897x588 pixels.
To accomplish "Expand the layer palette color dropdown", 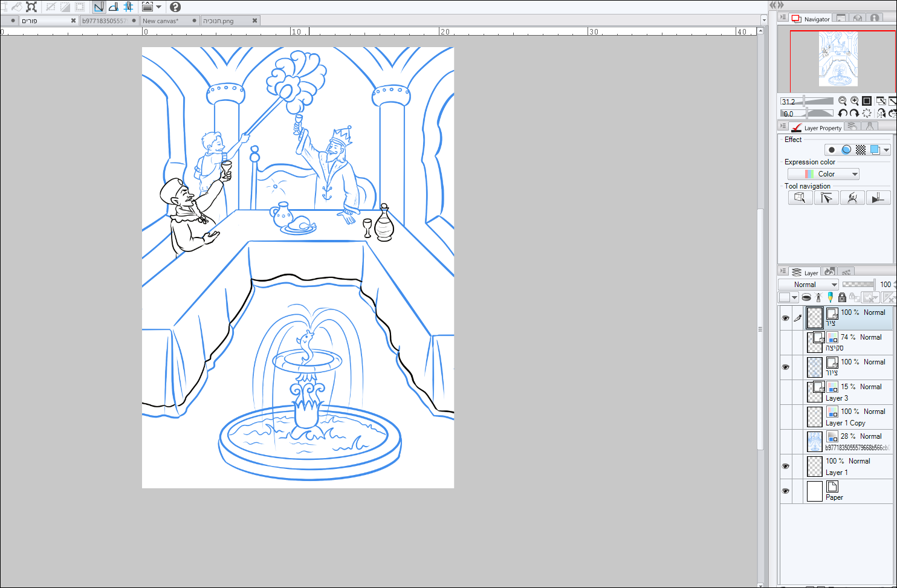I will pos(794,297).
